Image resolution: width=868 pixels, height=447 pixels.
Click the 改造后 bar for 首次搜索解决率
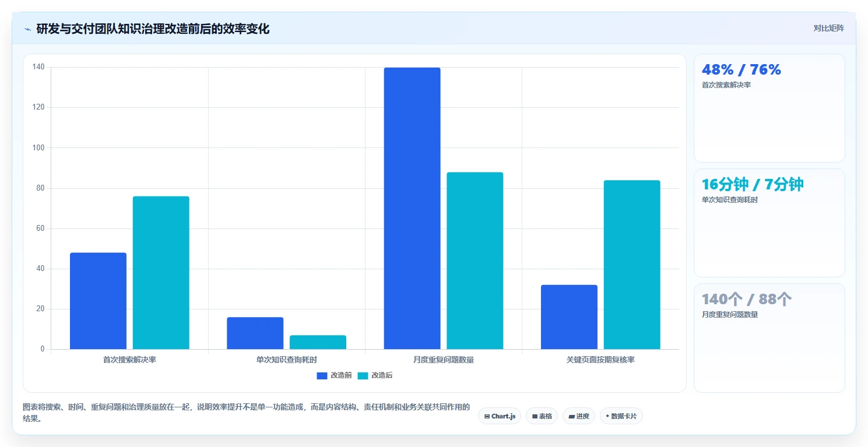[x=161, y=273]
